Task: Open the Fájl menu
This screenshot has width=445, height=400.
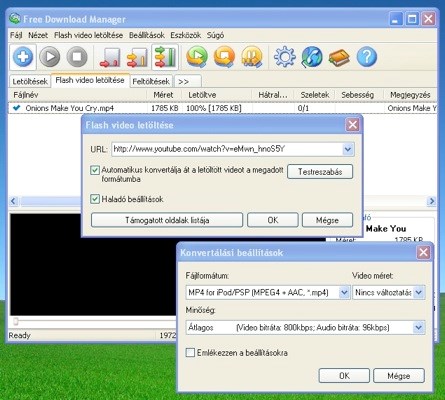Action: (16, 35)
